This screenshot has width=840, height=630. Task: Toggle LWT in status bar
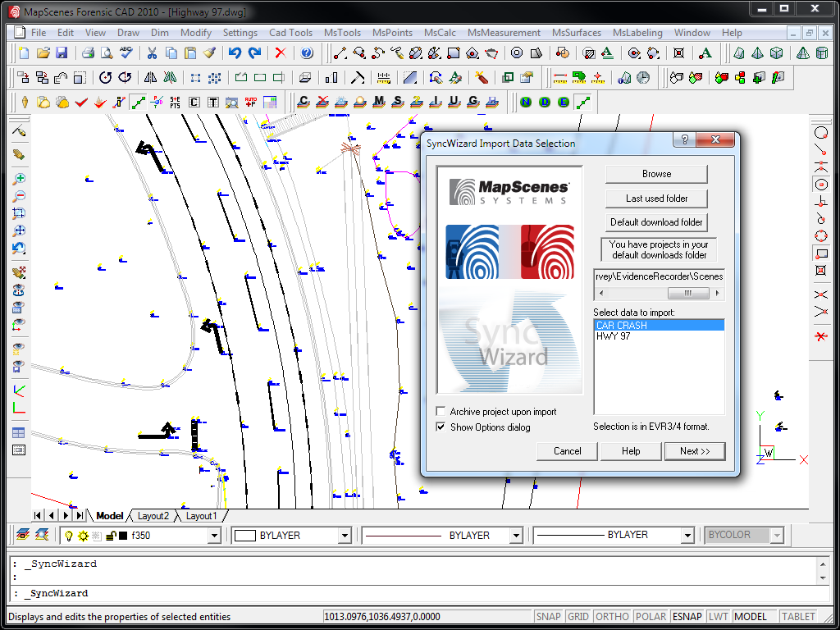(719, 617)
